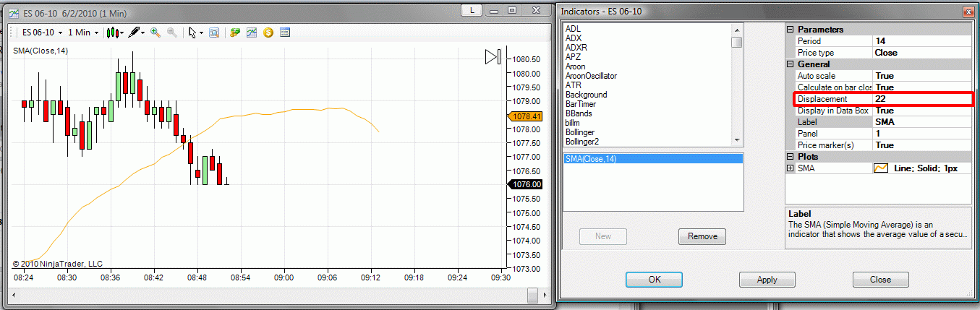Click the SMA plot line style swatch
980x310 pixels.
pyautogui.click(x=881, y=168)
